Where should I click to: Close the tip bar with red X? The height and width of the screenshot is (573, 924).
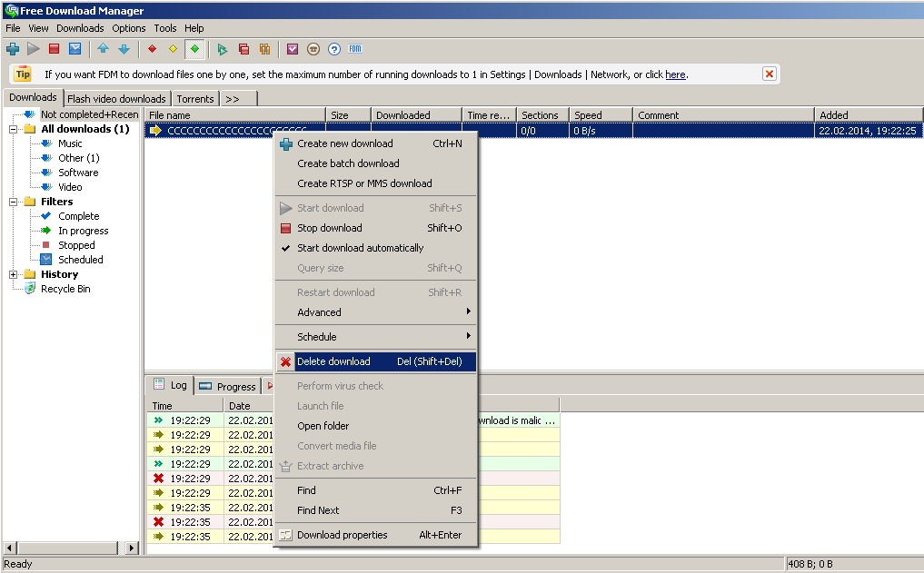(769, 74)
